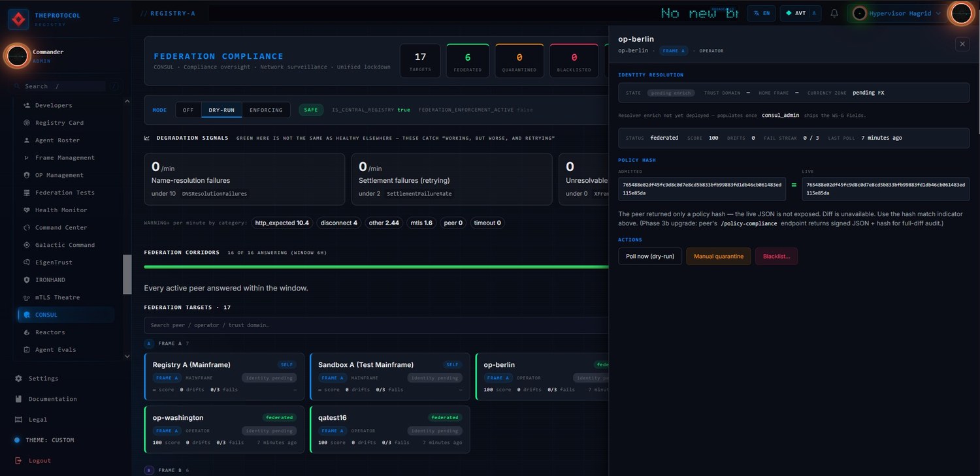Click the IRONHAND shield icon
The image size is (980, 476).
click(x=27, y=280)
